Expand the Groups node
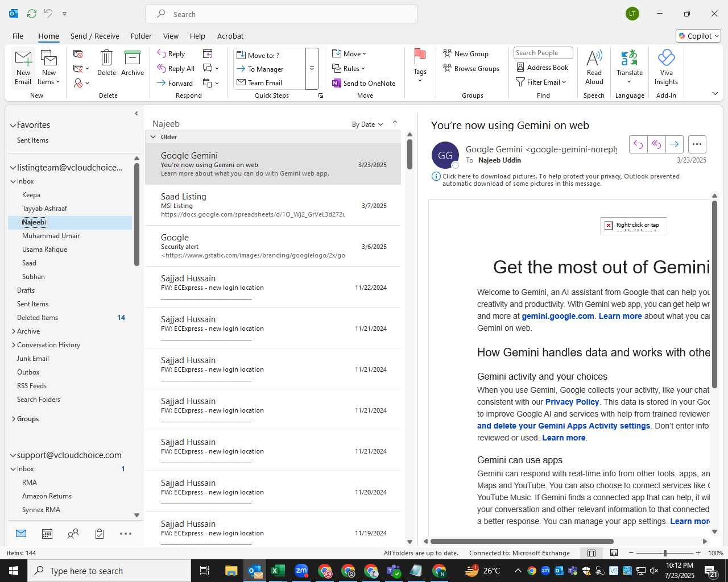The image size is (728, 582). pyautogui.click(x=14, y=419)
